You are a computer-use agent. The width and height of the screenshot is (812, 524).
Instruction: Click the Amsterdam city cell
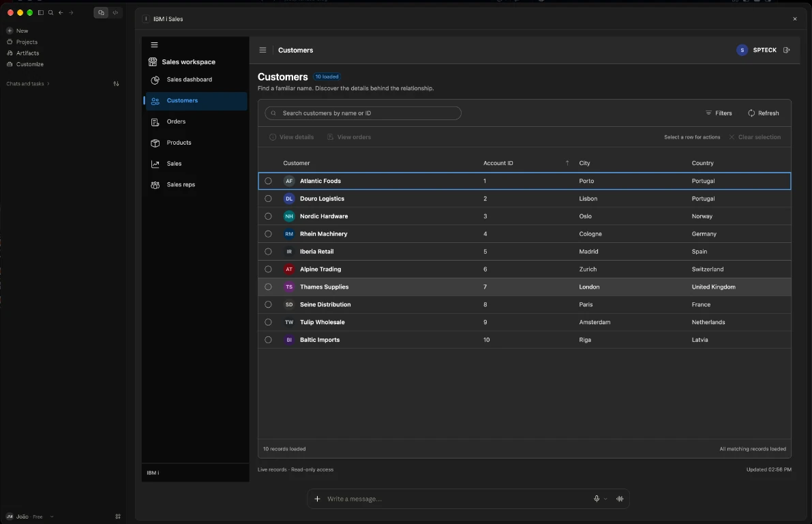click(595, 322)
